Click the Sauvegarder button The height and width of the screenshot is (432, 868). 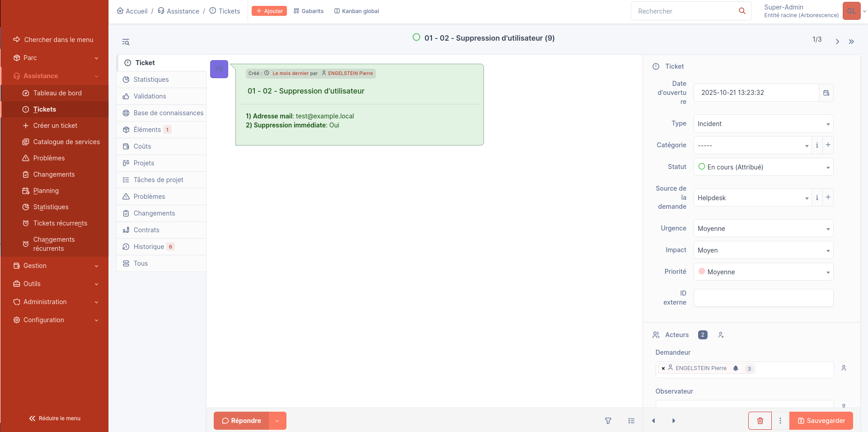pyautogui.click(x=821, y=421)
